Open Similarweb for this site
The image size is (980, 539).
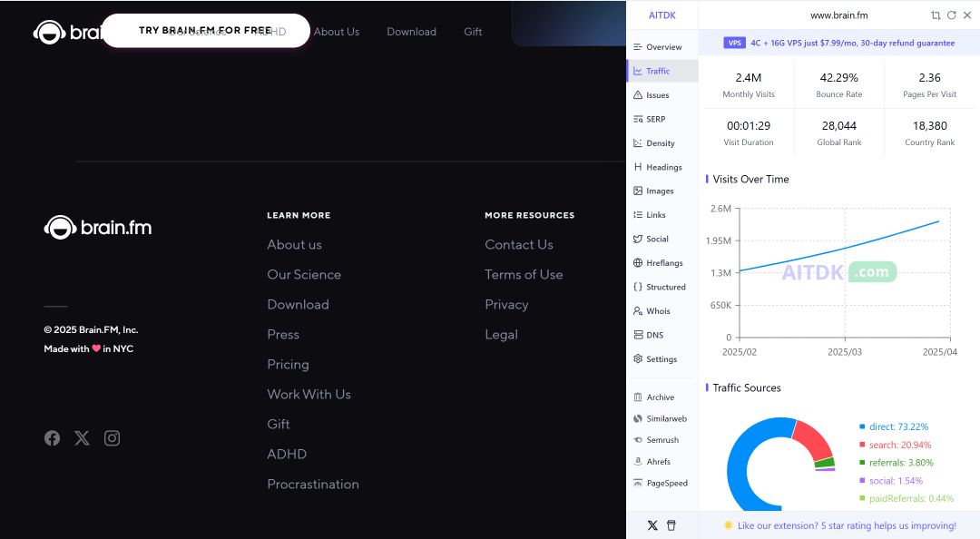tap(661, 418)
